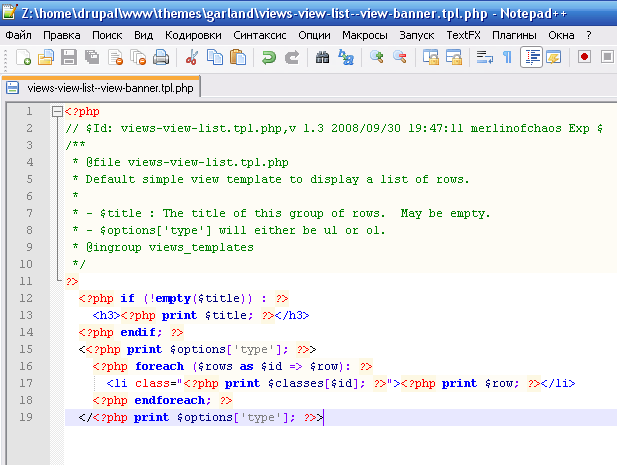Viewport: 617px width, 465px height.
Task: Open the Опции menu
Action: tap(314, 35)
